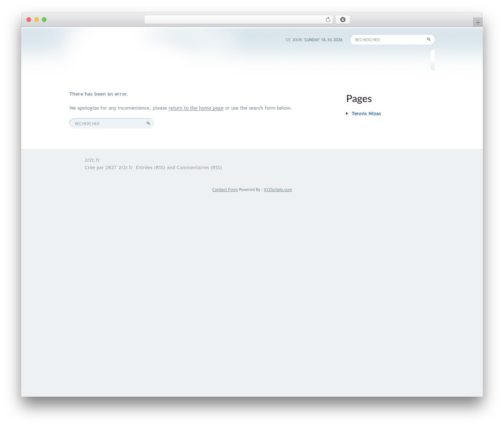Viewport: 504px width, 427px height.
Task: Expand the arrow bullet beside Tennis Nizas
Action: 347,113
